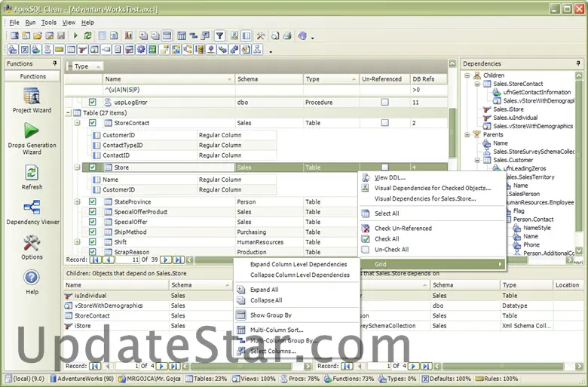Click the procedure scroll icon in second toolbar

click(47, 50)
